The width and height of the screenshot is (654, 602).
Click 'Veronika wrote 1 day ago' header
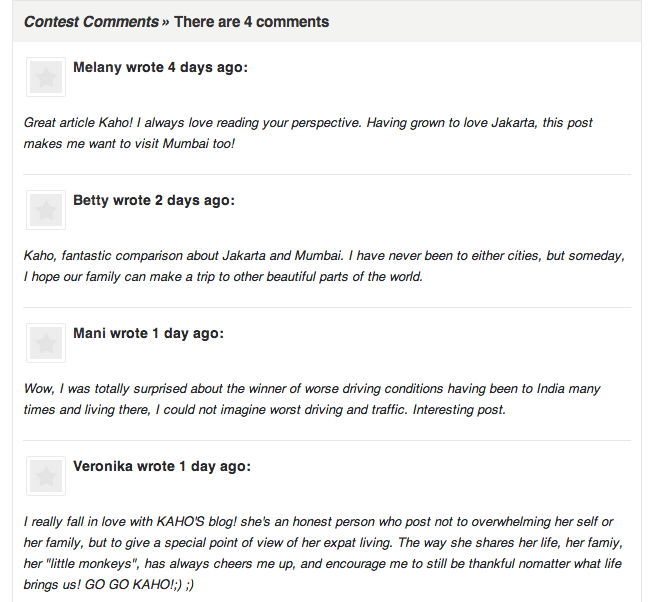(162, 466)
